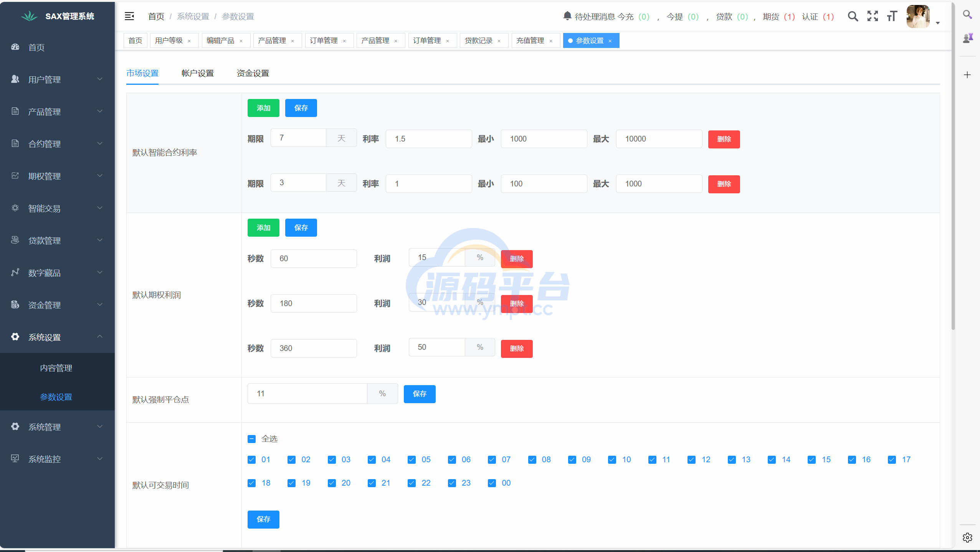Screen dimensions: 980x552
Task: Click the browser sidebar people icon
Action: coord(968,38)
